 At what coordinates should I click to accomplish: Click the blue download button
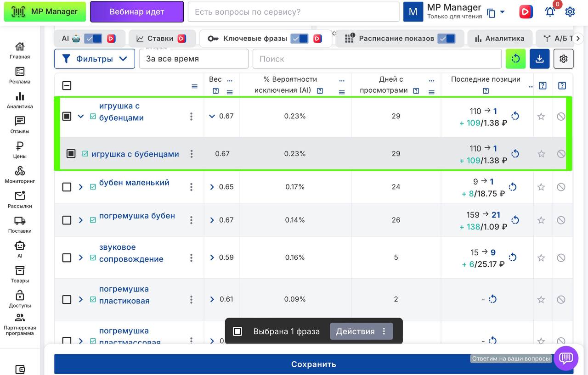tap(539, 59)
